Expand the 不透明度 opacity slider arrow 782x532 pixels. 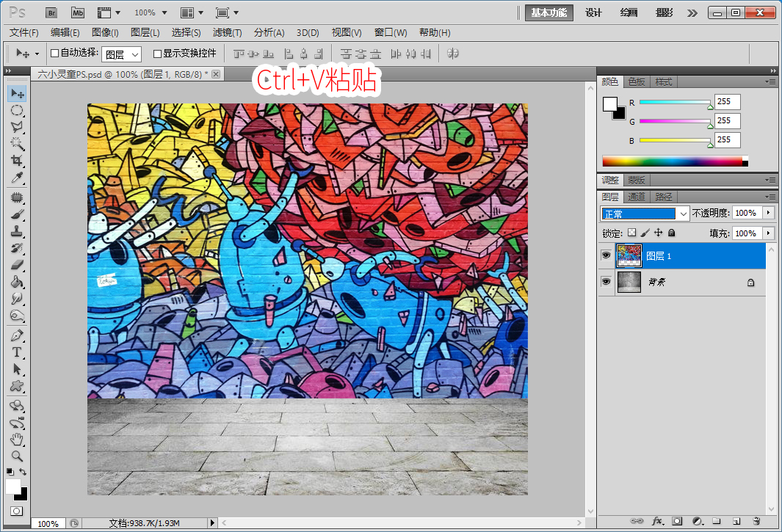(x=769, y=213)
